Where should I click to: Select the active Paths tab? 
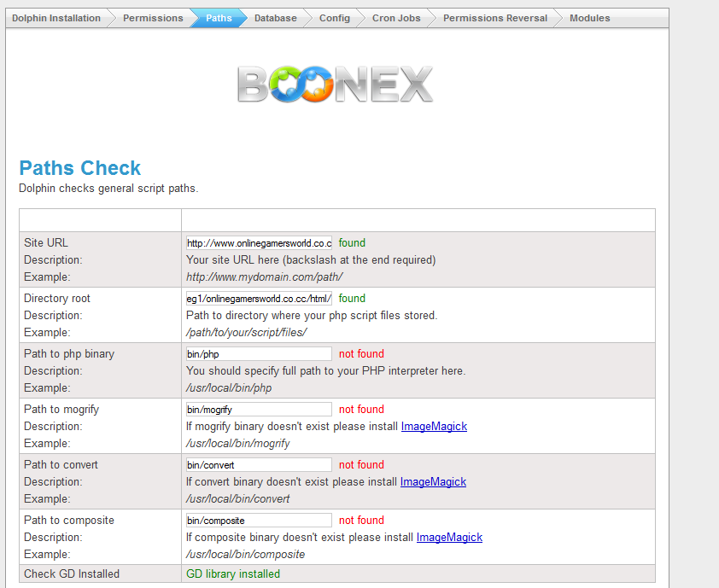(219, 18)
